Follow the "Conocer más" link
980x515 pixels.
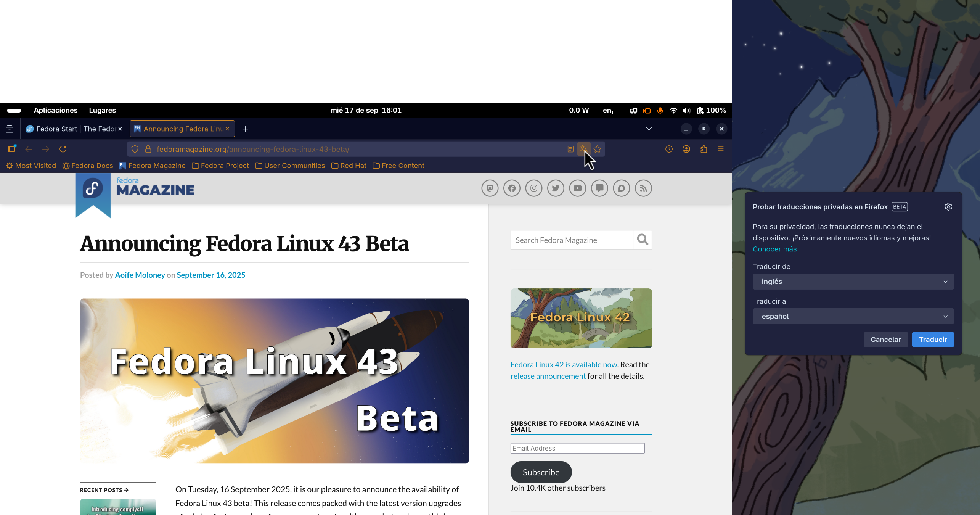[x=774, y=249]
